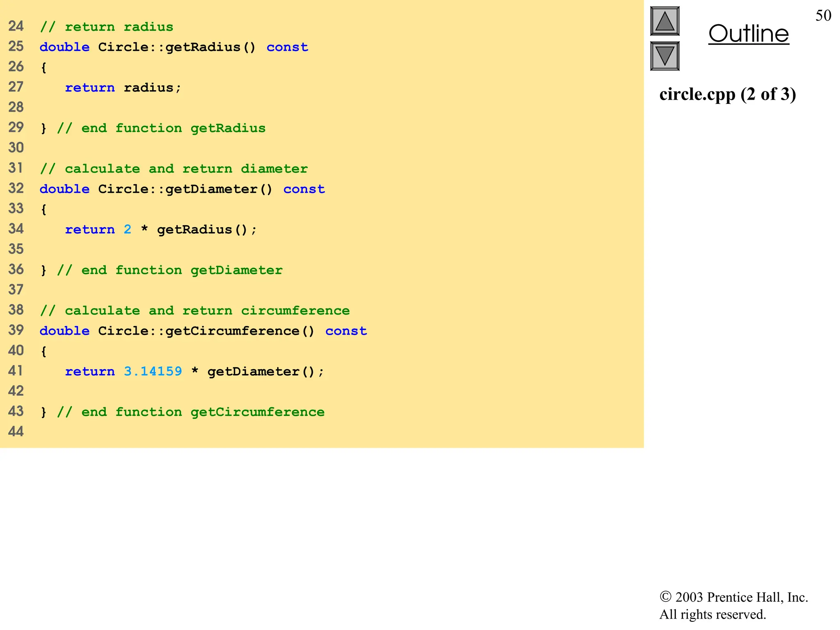Click the 3.14159 literal on line 41
The width and height of the screenshot is (840, 630).
point(153,371)
